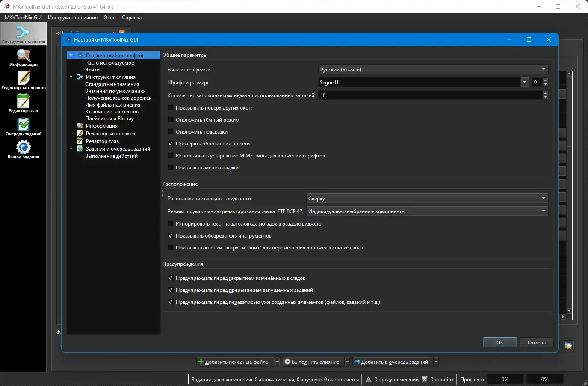Select Задания и очередь заданий icon in tree
Viewport: 588px width, 386px height.
(80, 149)
